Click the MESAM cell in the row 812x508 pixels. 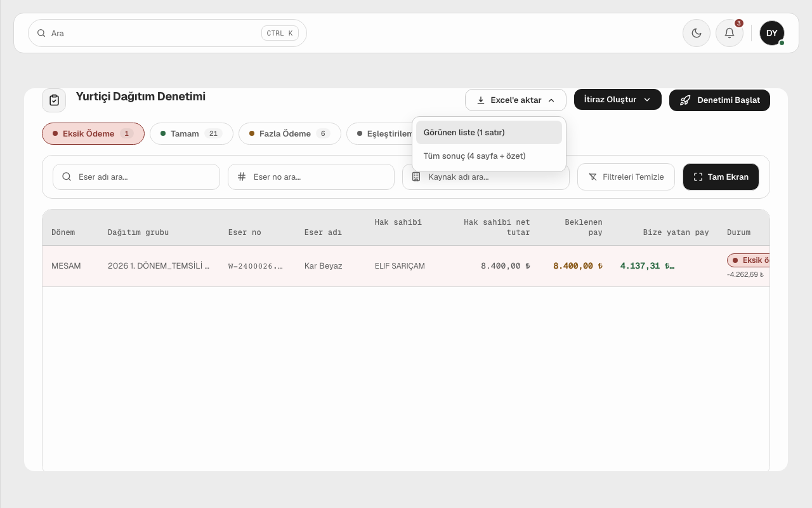66,266
